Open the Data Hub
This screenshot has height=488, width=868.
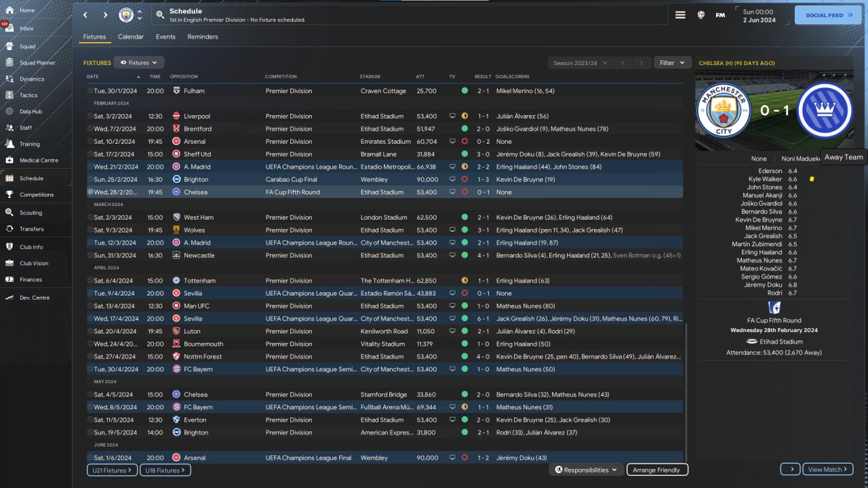pos(31,111)
